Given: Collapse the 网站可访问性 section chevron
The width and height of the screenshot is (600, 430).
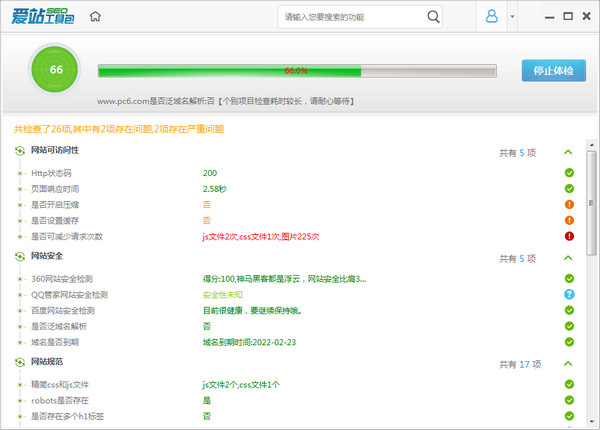Looking at the screenshot, I should (x=568, y=152).
